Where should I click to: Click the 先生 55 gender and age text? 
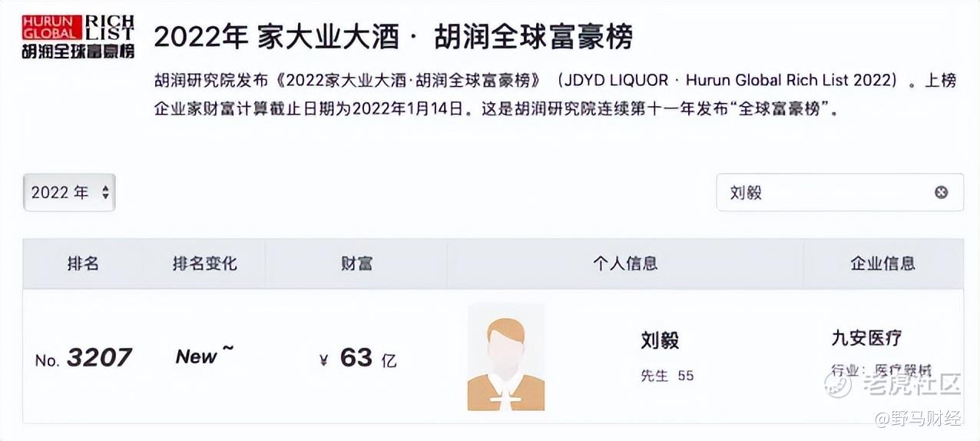pos(667,376)
